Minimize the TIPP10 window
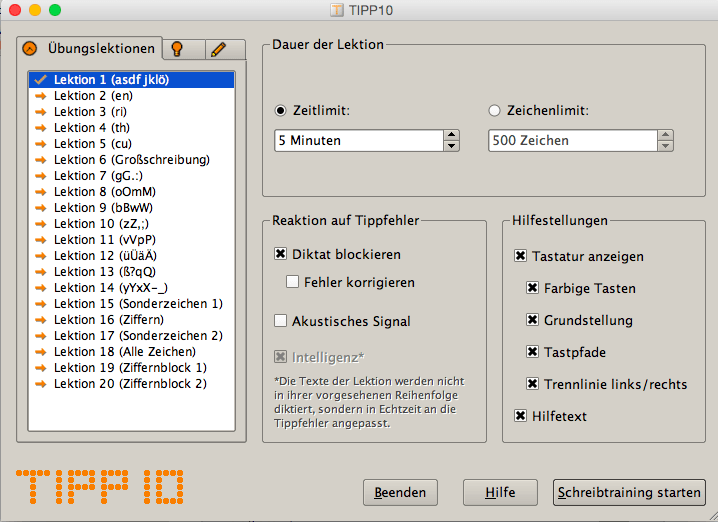Viewport: 718px width, 522px height. 35,10
